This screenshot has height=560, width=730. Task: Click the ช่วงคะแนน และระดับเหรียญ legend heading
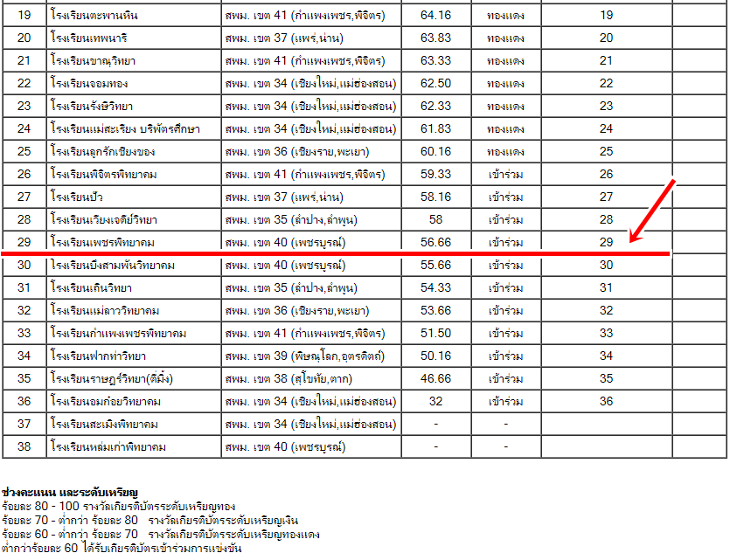click(70, 494)
